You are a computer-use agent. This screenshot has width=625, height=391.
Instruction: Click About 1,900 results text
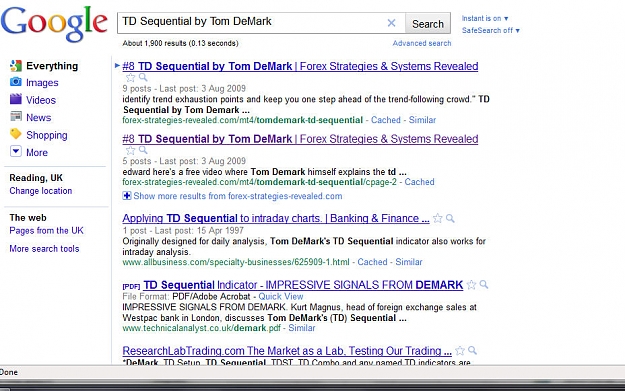click(180, 43)
